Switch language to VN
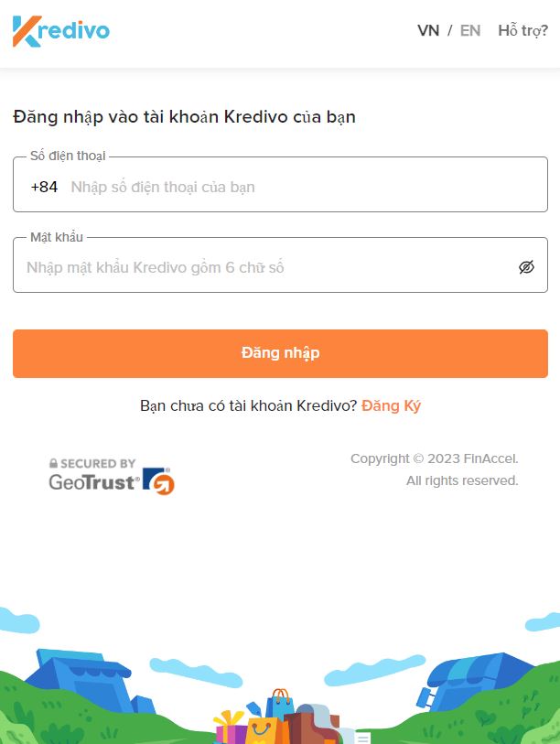560x744 pixels. pyautogui.click(x=428, y=31)
